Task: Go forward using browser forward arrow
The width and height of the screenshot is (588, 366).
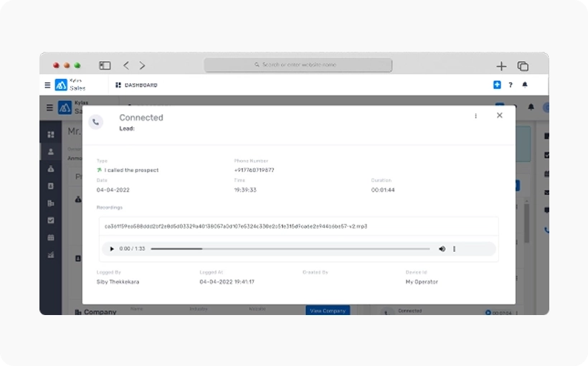Action: point(142,65)
